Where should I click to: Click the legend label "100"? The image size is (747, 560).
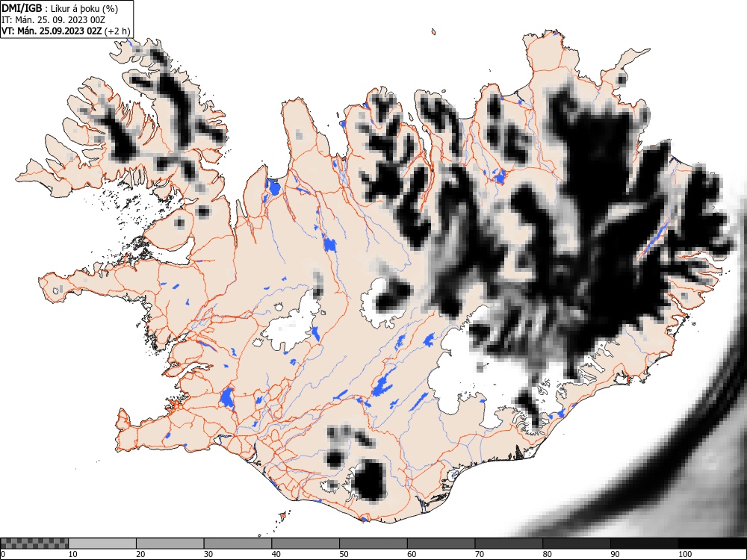tap(684, 554)
